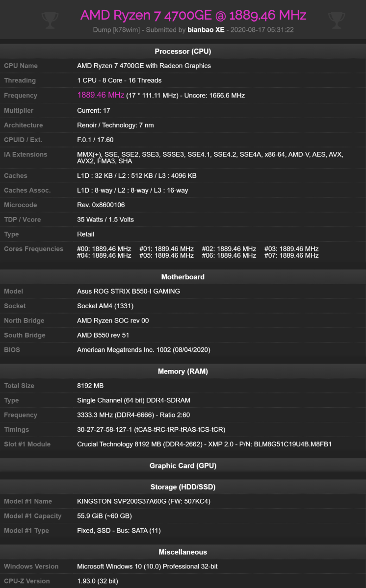The image size is (366, 588).
Task: Click 'AMD Ryzen SOC rev 00' value
Action: pos(113,321)
